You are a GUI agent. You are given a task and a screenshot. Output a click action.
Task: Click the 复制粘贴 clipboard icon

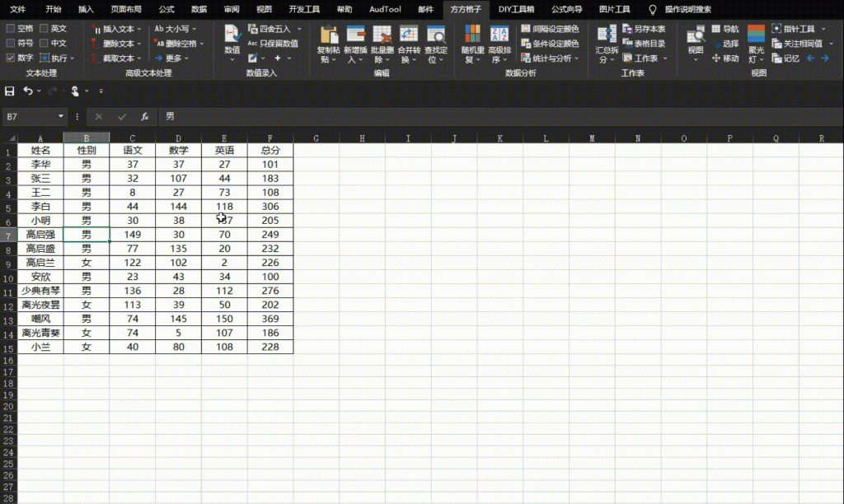(329, 35)
